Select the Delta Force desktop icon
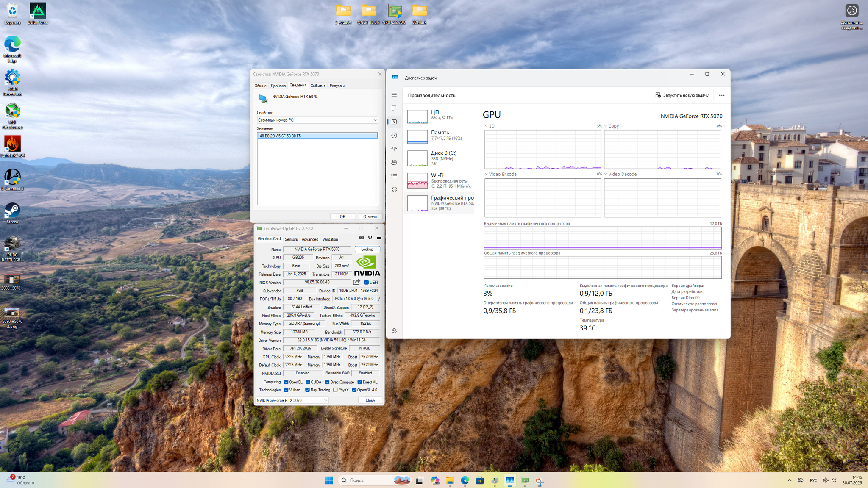Screen dimensions: 868x488 pos(38,14)
